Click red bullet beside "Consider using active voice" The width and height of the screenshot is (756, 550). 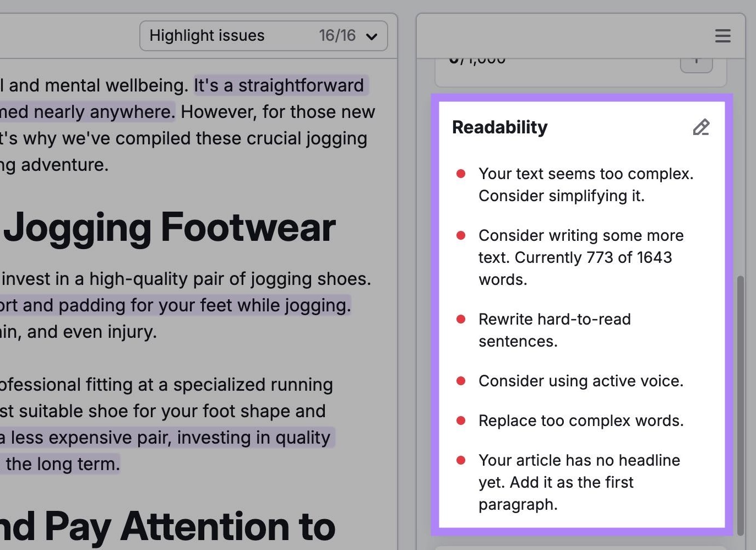(461, 381)
